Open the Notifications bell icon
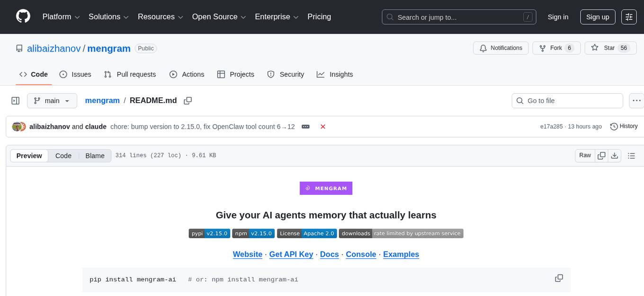The height and width of the screenshot is (296, 644). 483,48
